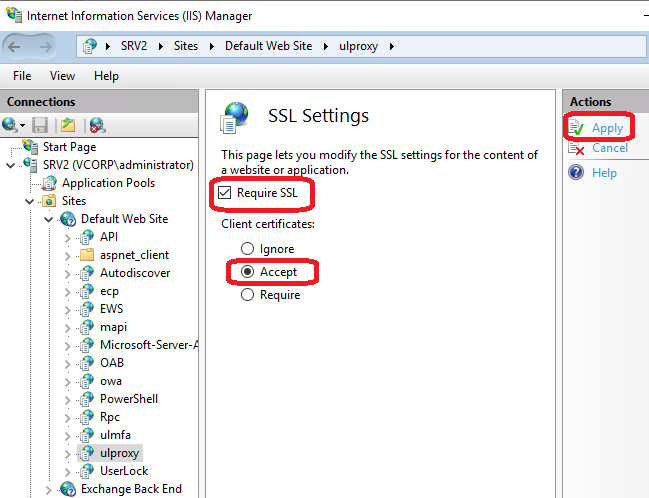Select the Require client certificates radio
This screenshot has width=649, height=498.
(x=245, y=295)
